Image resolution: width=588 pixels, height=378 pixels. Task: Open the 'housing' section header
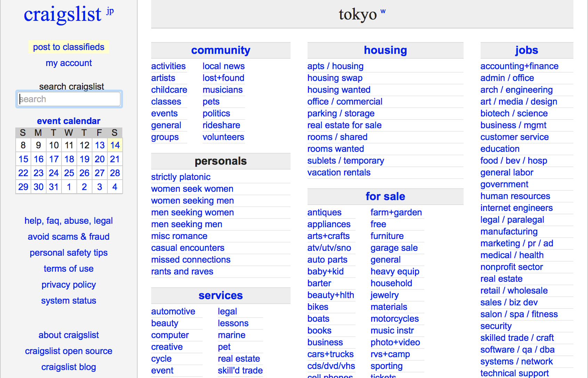pos(385,50)
